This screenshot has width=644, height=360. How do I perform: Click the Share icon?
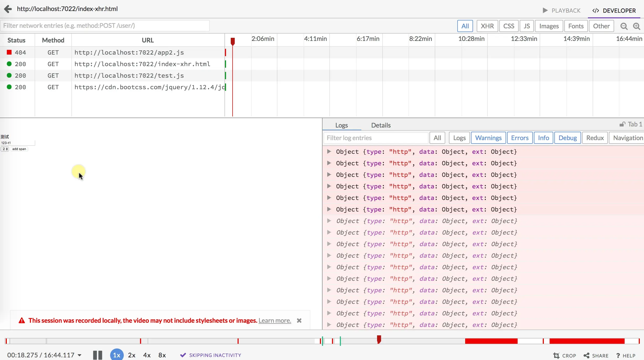tap(586, 356)
